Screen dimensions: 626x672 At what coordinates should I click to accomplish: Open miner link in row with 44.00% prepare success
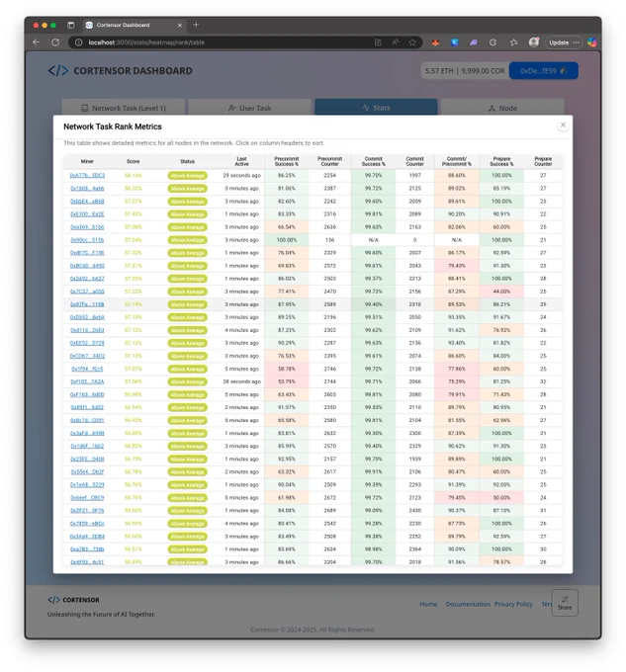pyautogui.click(x=87, y=292)
